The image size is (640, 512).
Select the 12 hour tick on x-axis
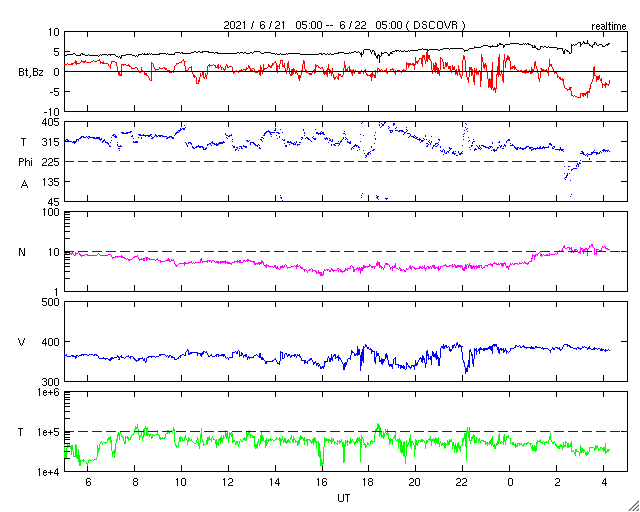[x=228, y=482]
